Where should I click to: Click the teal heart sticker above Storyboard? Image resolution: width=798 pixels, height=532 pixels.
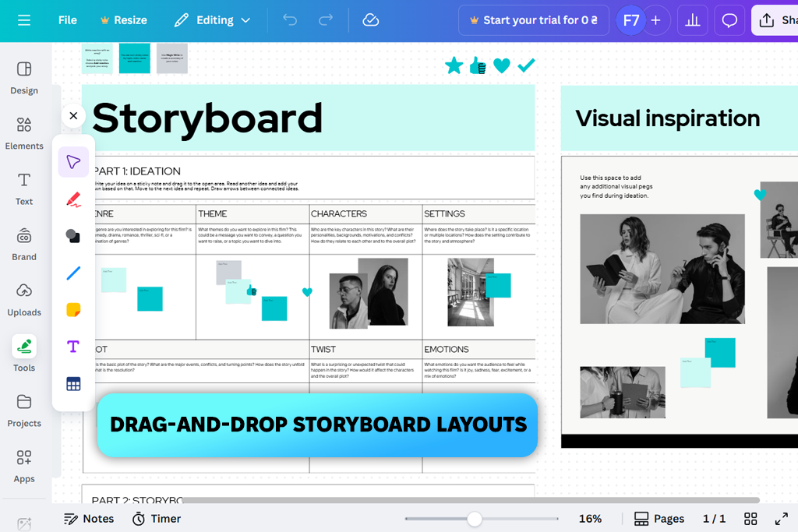tap(502, 65)
